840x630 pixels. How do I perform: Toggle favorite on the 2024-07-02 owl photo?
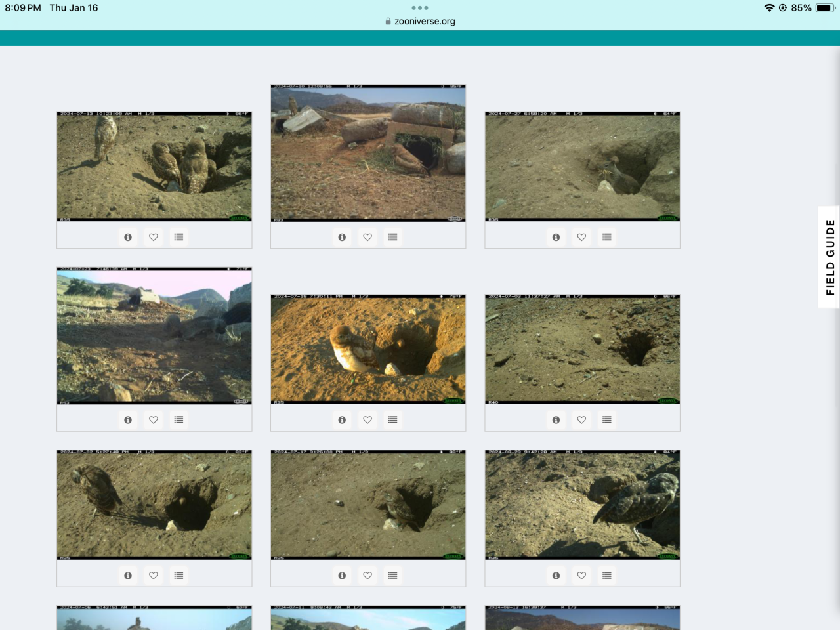pyautogui.click(x=154, y=575)
